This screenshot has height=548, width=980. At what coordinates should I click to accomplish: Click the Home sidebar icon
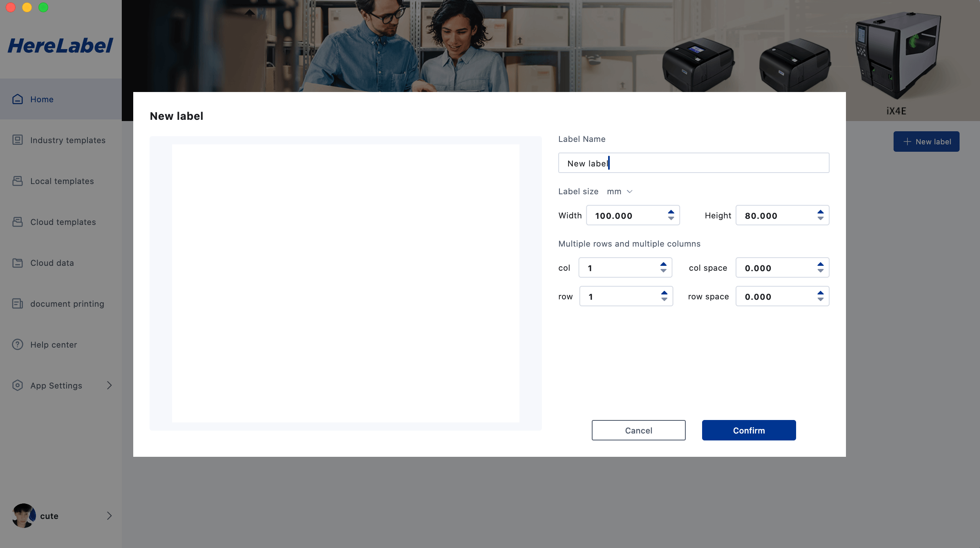18,99
